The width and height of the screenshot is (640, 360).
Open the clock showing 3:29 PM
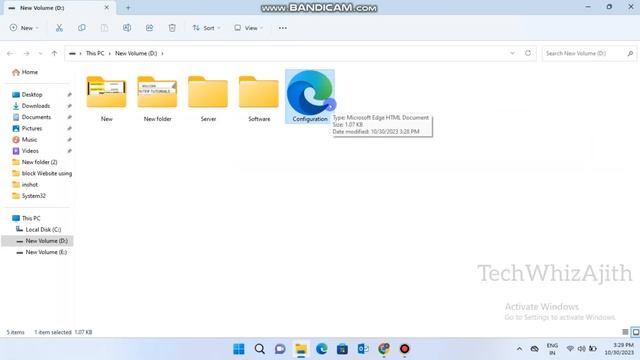(619, 349)
